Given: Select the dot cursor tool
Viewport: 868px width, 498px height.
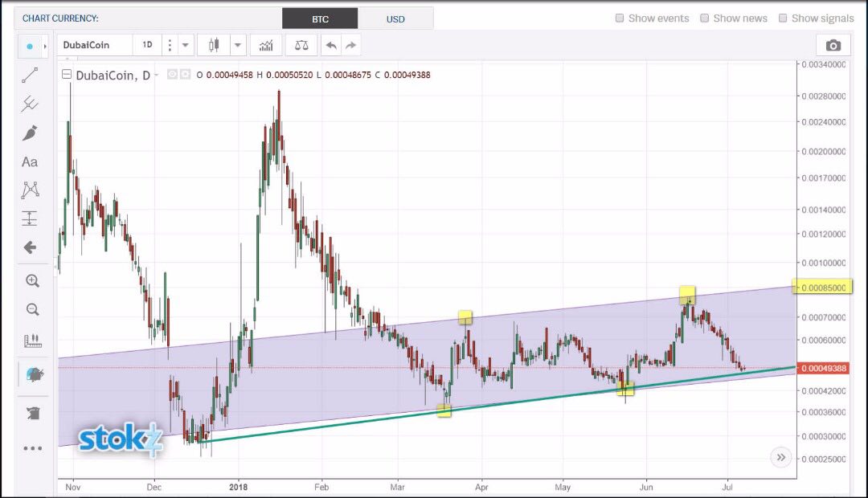Looking at the screenshot, I should point(30,46).
